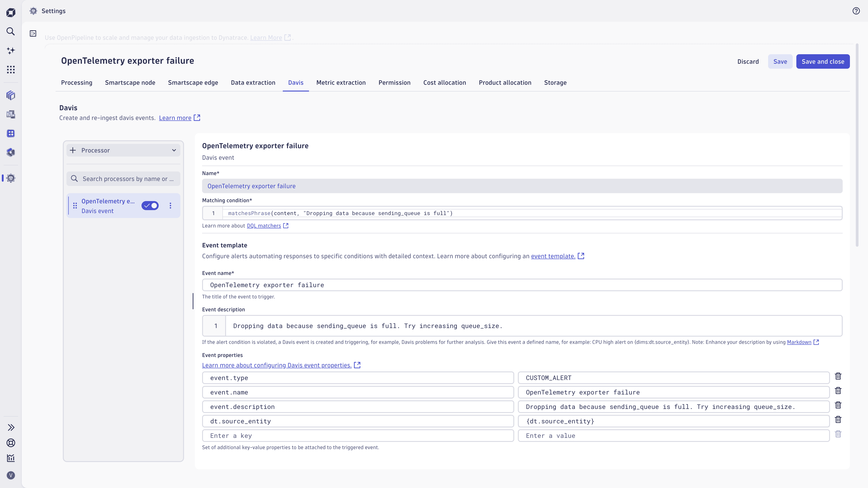Image resolution: width=868 pixels, height=488 pixels.
Task: Open the Davis AI sparkles icon in sidebar
Action: tap(10, 51)
